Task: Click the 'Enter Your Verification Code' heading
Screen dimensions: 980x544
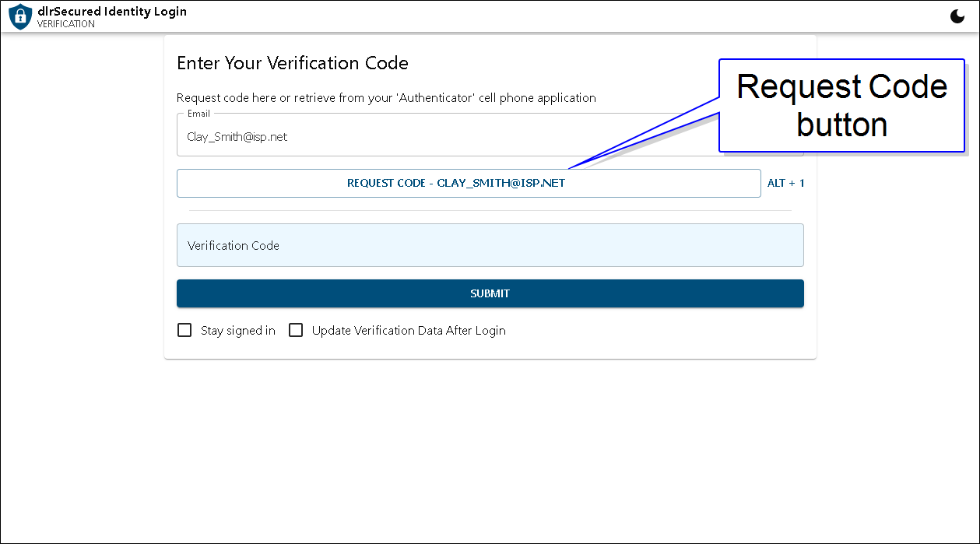Action: pos(293,63)
